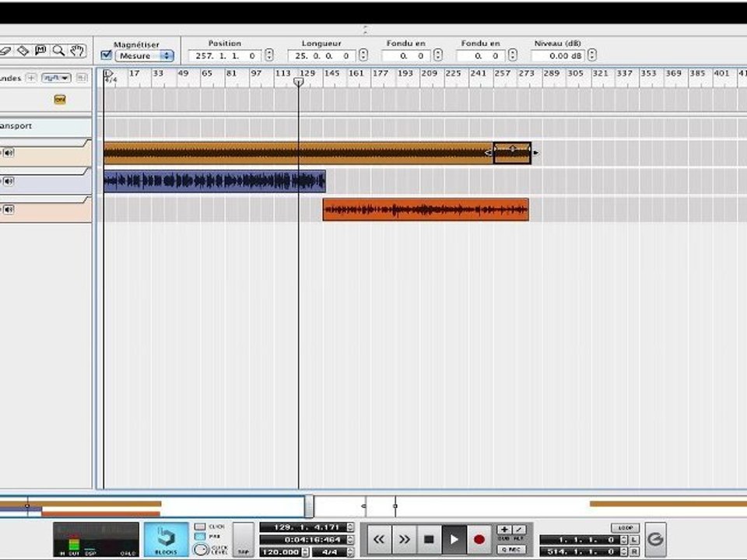Click the add track plus button
Viewport: 747px width, 560px height.
(x=31, y=78)
